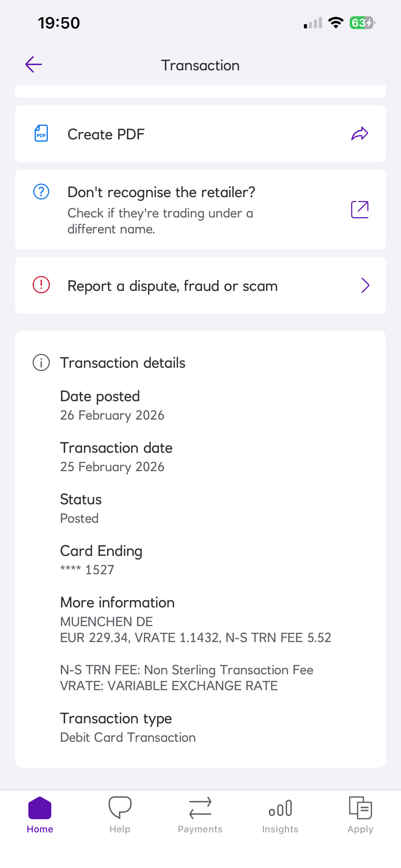Select the Apply tab

point(360,814)
